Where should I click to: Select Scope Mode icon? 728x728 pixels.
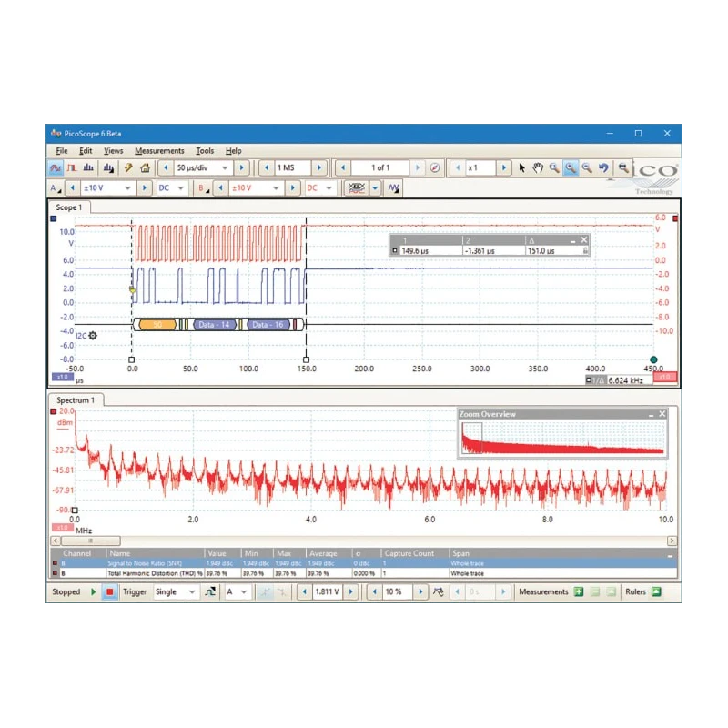tap(56, 168)
